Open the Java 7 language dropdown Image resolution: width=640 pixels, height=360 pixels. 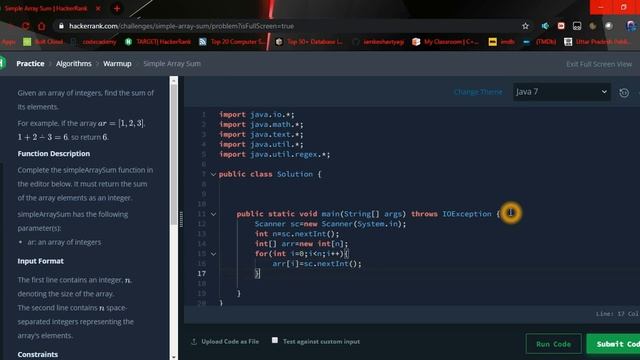(x=562, y=92)
